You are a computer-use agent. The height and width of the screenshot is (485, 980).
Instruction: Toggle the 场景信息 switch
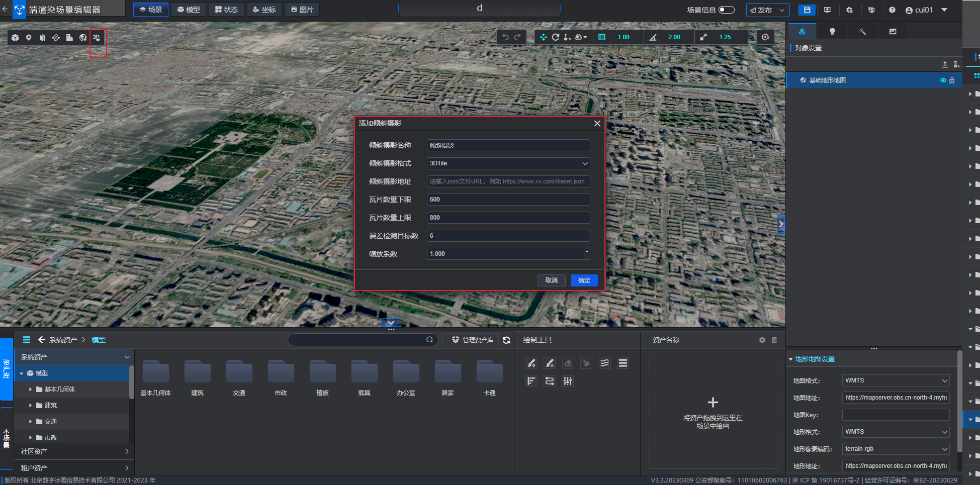pos(727,10)
